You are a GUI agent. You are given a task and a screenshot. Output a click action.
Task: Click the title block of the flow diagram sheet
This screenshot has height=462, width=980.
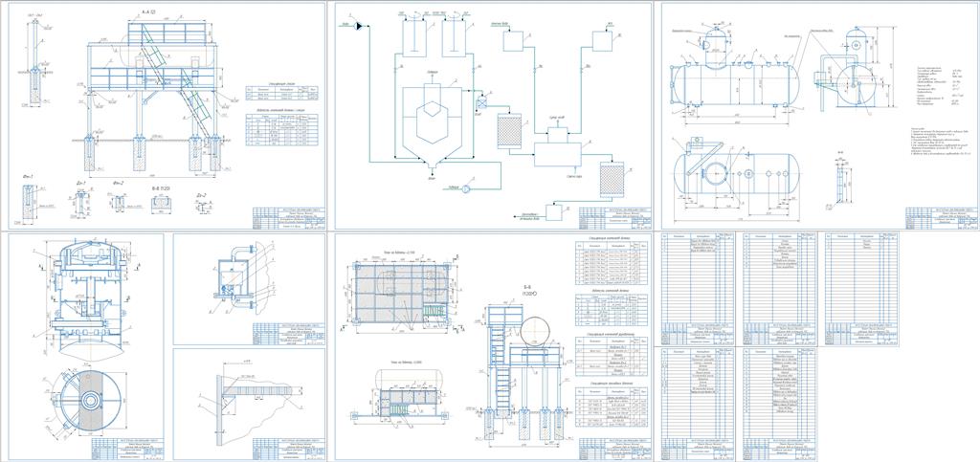coord(614,218)
